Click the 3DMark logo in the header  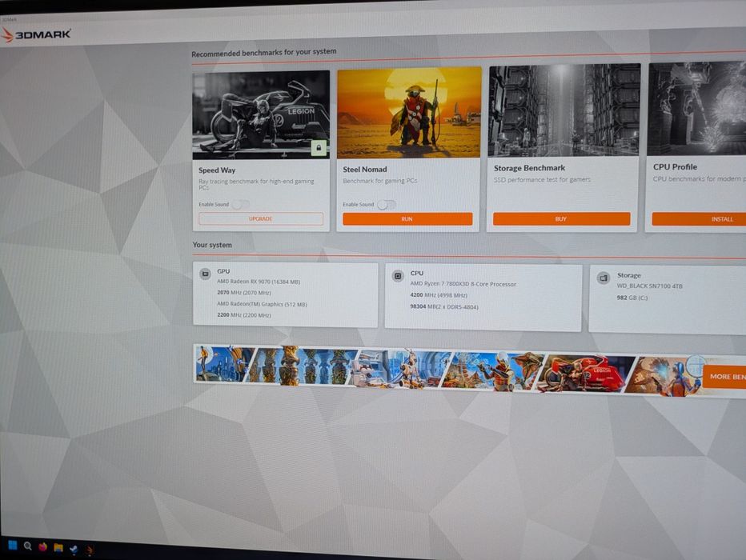click(x=36, y=34)
